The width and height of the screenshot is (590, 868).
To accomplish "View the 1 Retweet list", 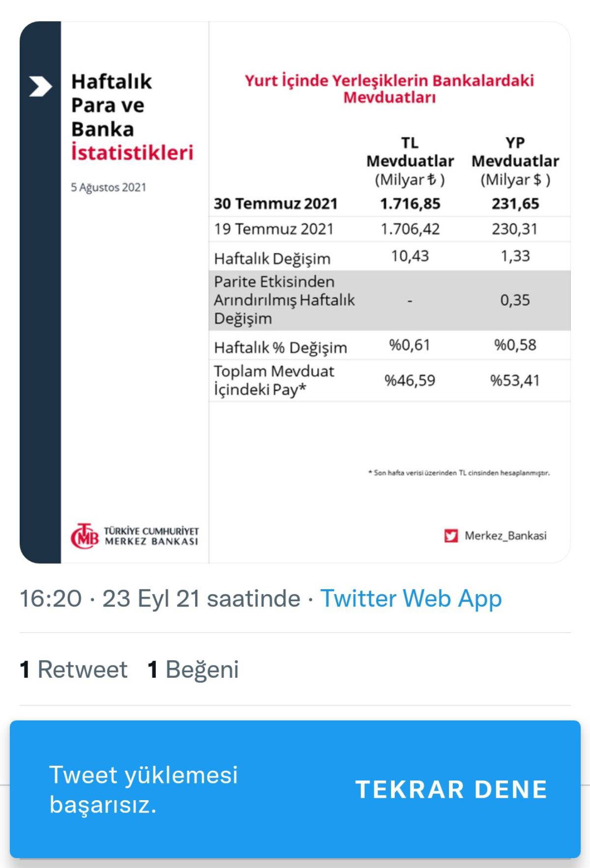I will click(x=74, y=669).
